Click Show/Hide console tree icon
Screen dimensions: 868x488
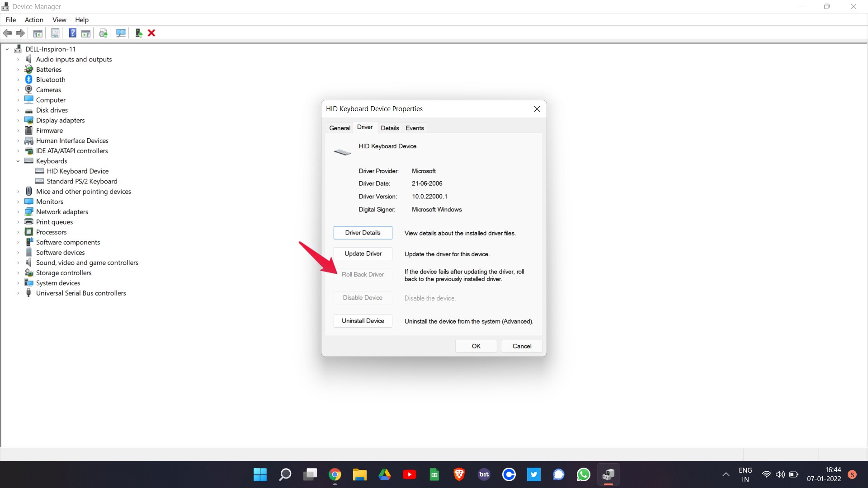click(38, 33)
